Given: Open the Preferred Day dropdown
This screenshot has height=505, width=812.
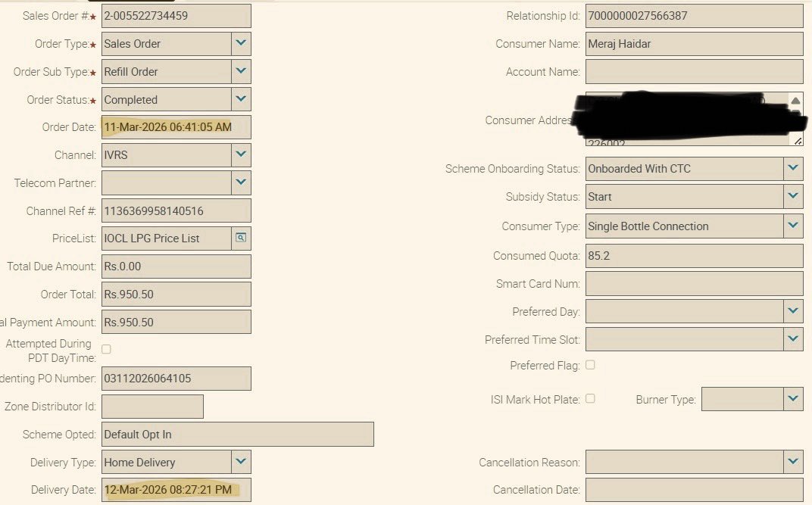Looking at the screenshot, I should (x=793, y=311).
